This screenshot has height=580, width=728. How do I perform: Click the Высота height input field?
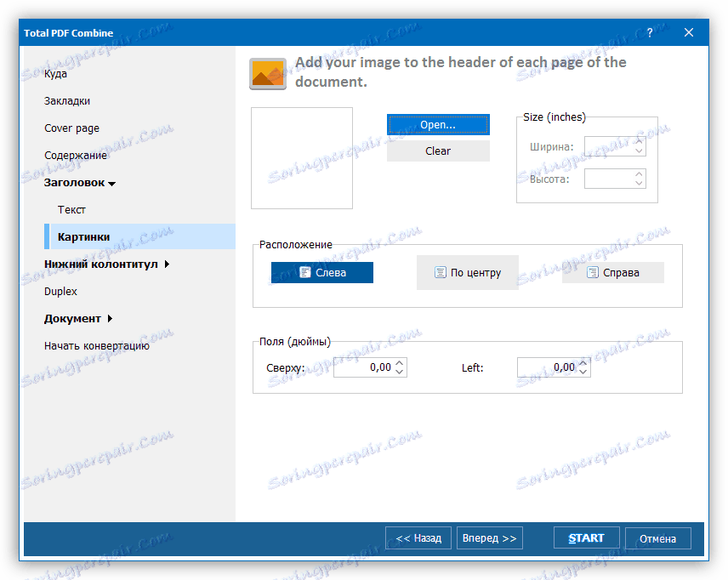[609, 179]
